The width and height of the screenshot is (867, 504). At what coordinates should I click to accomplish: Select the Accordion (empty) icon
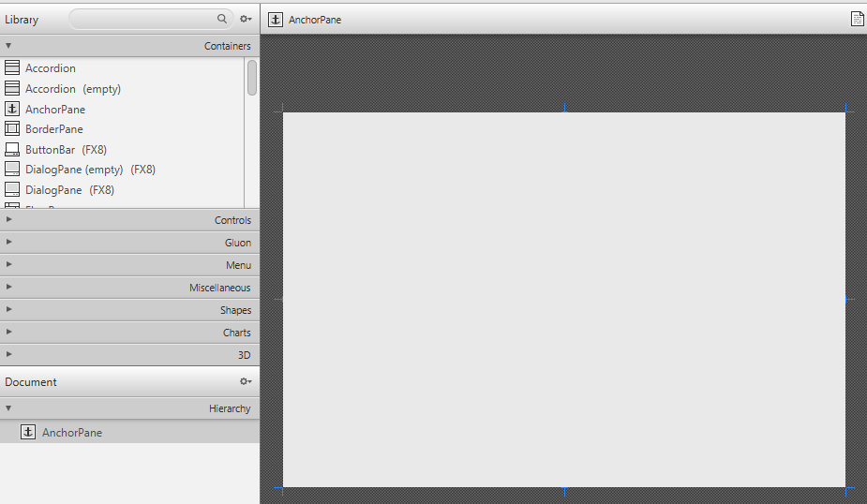tap(12, 88)
